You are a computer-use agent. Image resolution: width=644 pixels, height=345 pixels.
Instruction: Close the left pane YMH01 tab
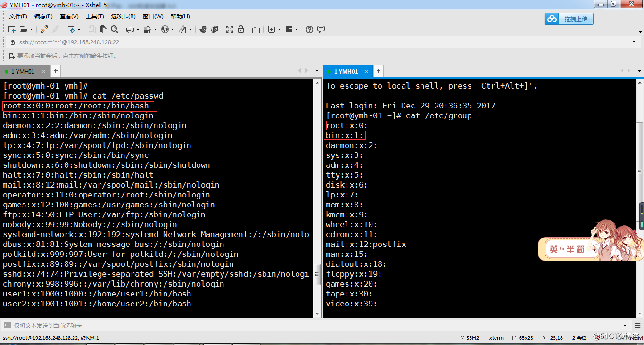click(43, 72)
